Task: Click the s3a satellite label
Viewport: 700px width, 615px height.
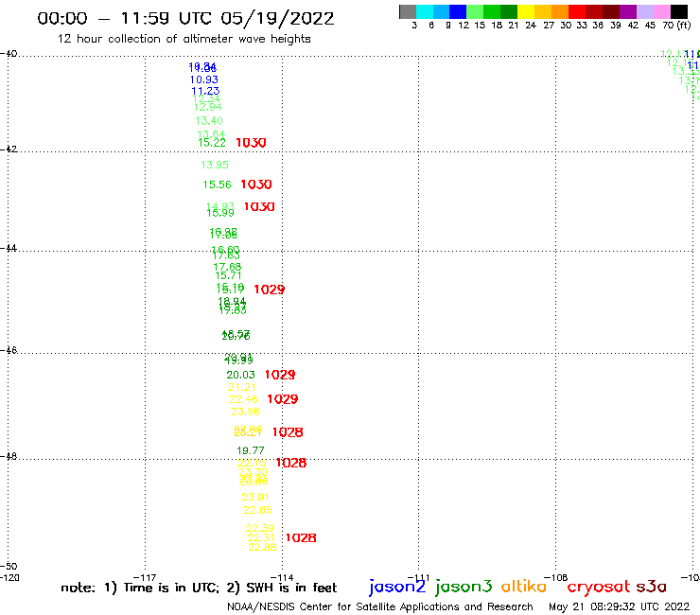Action: point(651,587)
